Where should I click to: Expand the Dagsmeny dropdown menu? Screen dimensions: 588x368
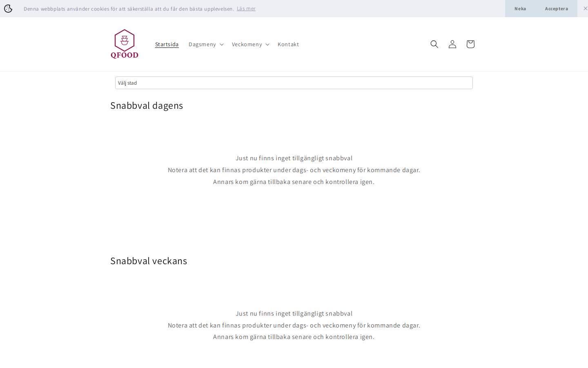point(206,44)
